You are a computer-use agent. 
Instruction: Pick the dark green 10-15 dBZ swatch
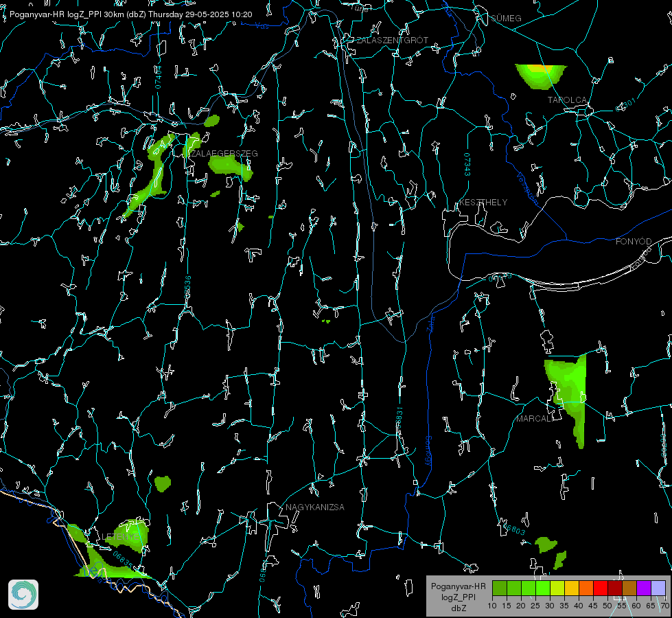coord(500,588)
